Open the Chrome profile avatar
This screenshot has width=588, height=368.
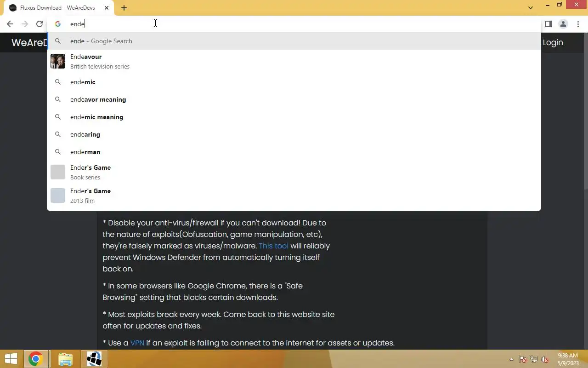tap(563, 24)
